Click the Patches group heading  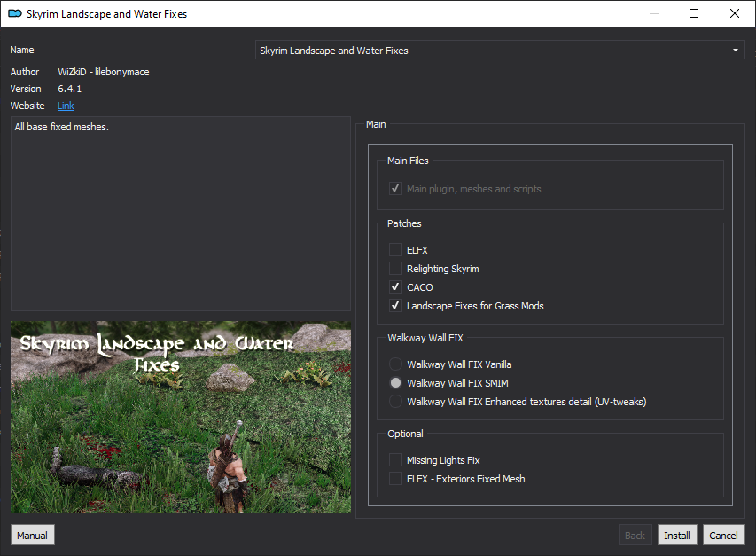click(404, 223)
